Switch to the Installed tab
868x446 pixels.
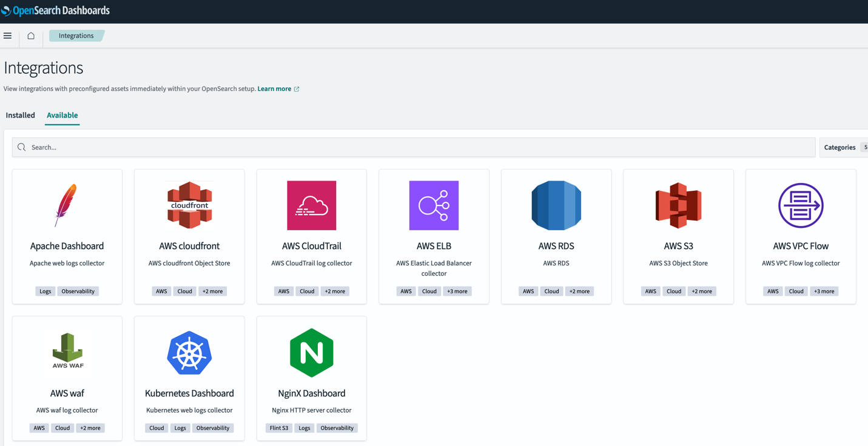pos(21,115)
